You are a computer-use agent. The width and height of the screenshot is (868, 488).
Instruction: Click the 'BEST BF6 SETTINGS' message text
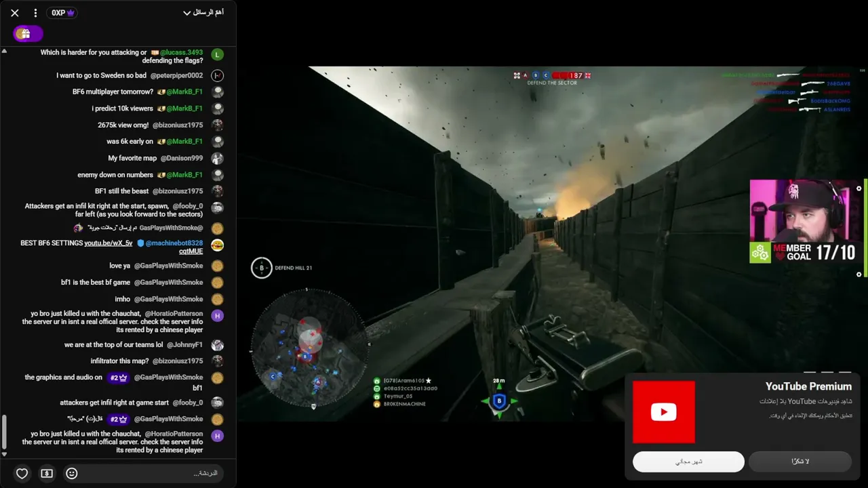(52, 243)
